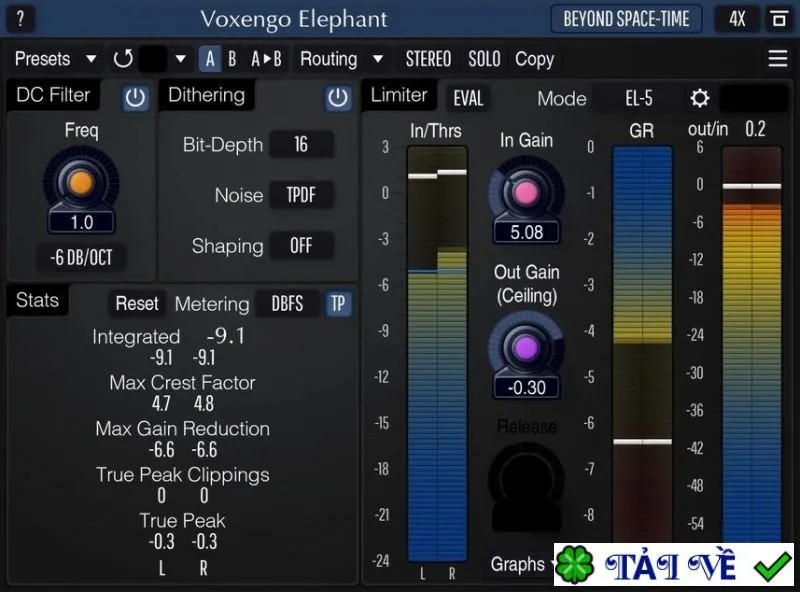Click the DC Filter Freq knob
Screen dimensions: 800x592
coord(81,183)
